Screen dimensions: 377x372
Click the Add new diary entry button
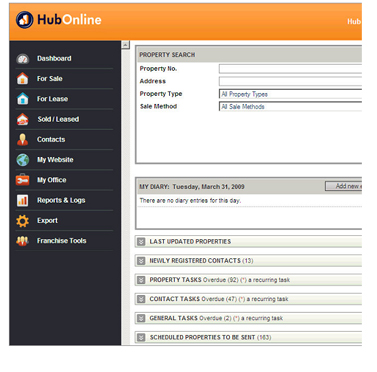point(344,186)
